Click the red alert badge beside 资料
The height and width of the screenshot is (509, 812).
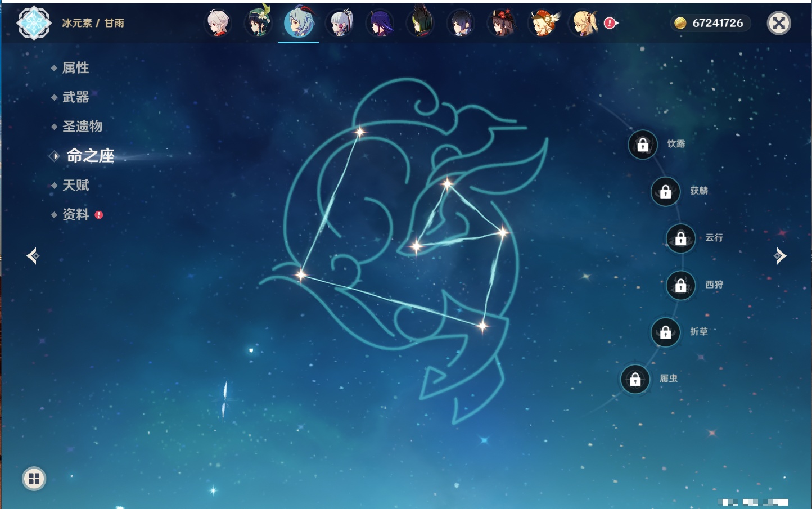(99, 215)
